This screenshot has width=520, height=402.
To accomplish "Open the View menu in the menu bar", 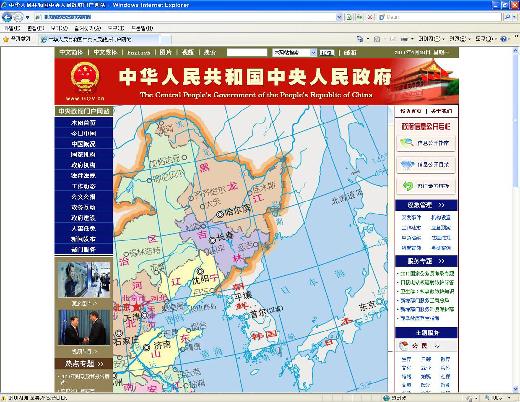I will 59,28.
